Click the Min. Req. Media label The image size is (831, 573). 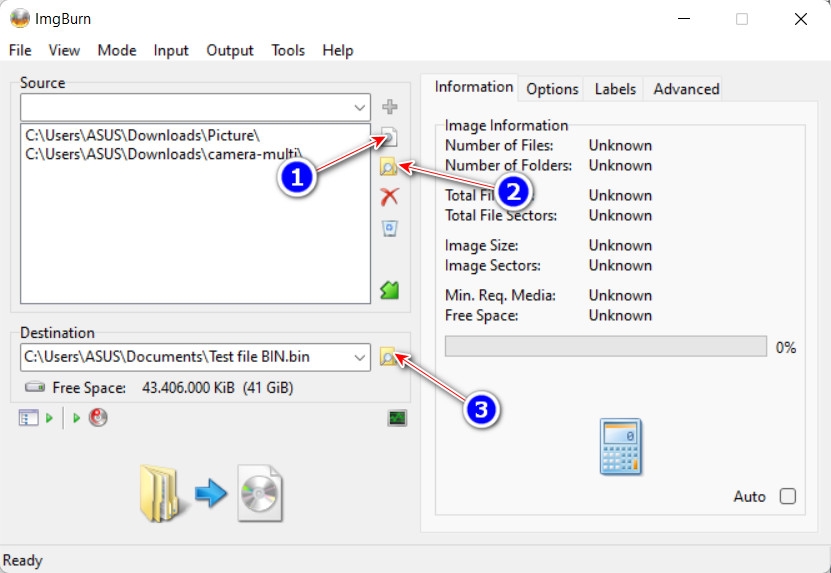(500, 295)
